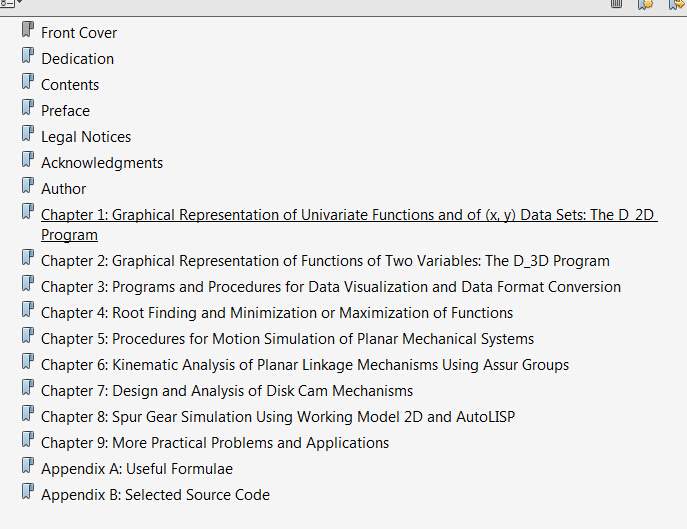
Task: Click the bookmark icon beside Chapter 5
Action: [28, 338]
